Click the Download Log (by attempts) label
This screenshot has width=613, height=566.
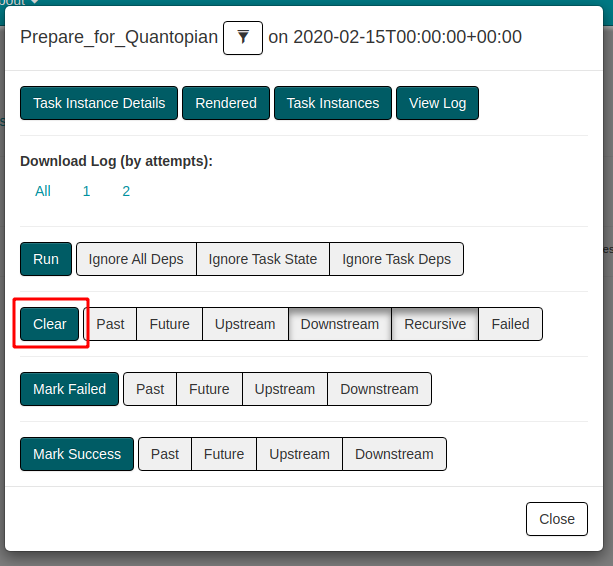pos(117,161)
